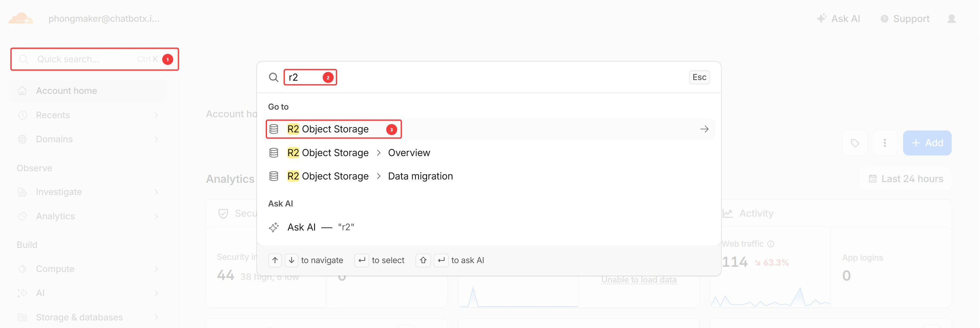
Task: Expand the Domains sidebar section
Action: [88, 139]
